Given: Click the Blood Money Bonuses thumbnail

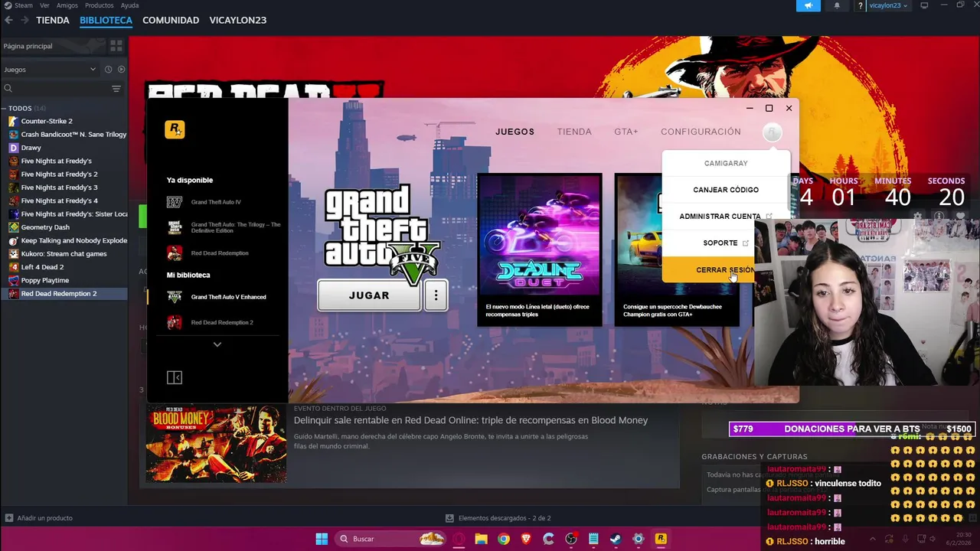Looking at the screenshot, I should 217,444.
